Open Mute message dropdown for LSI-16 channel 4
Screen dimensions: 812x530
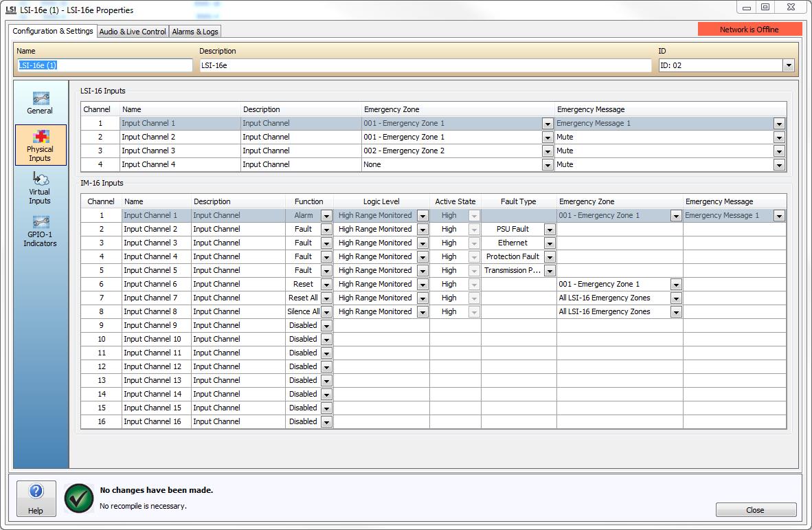pyautogui.click(x=780, y=165)
